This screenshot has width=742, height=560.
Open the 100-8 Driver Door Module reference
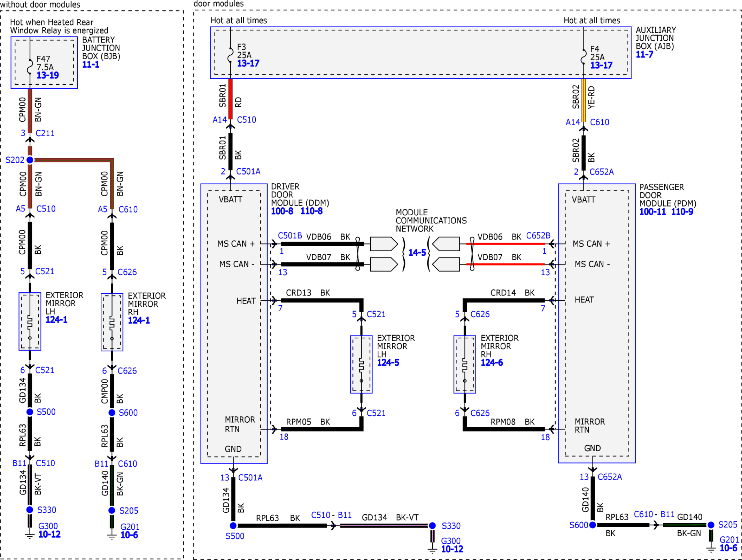coord(282,211)
